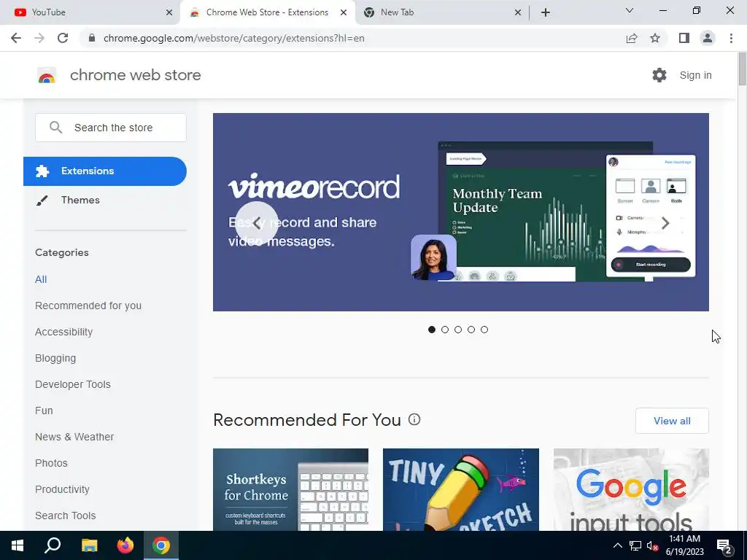The image size is (747, 560).
Task: Open Fun category
Action: pos(44,411)
